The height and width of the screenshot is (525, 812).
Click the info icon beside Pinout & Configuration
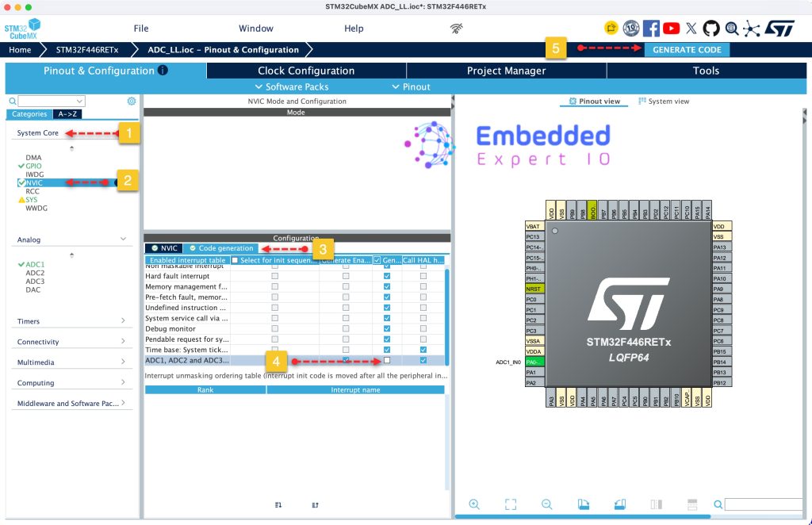click(x=163, y=70)
